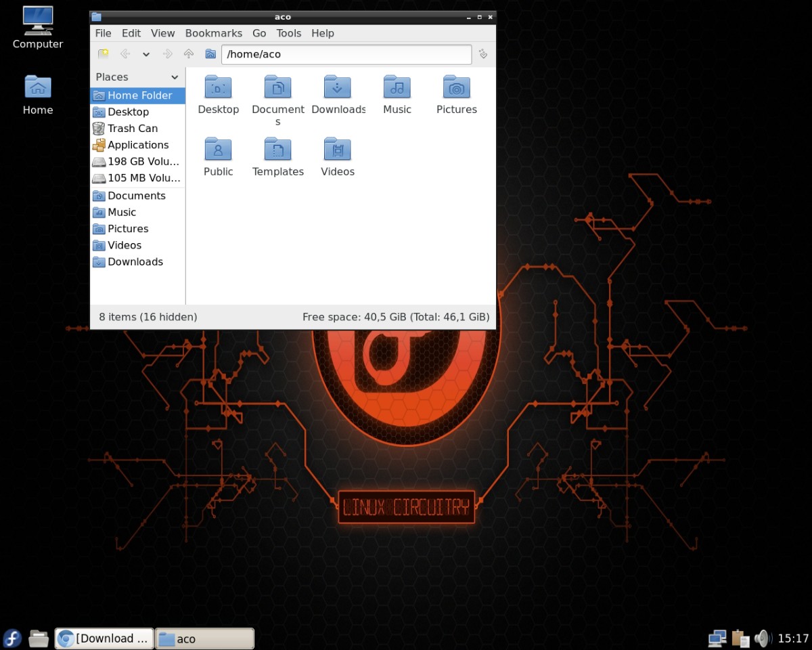Screen dimensions: 812x650
Task: Open the View menu
Action: [x=162, y=33]
